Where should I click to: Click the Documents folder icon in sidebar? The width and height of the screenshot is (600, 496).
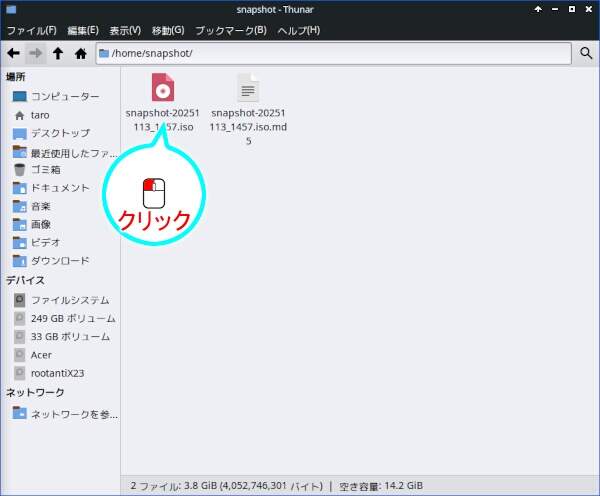pyautogui.click(x=20, y=188)
